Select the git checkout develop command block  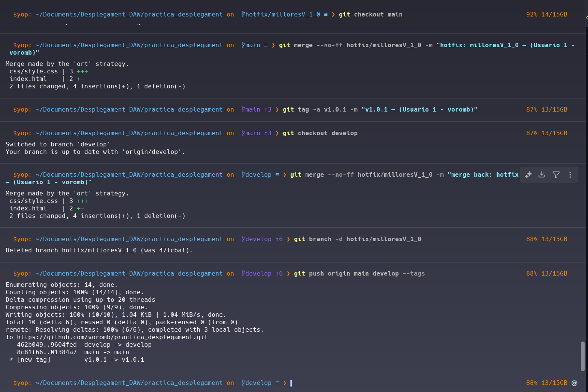(x=320, y=133)
